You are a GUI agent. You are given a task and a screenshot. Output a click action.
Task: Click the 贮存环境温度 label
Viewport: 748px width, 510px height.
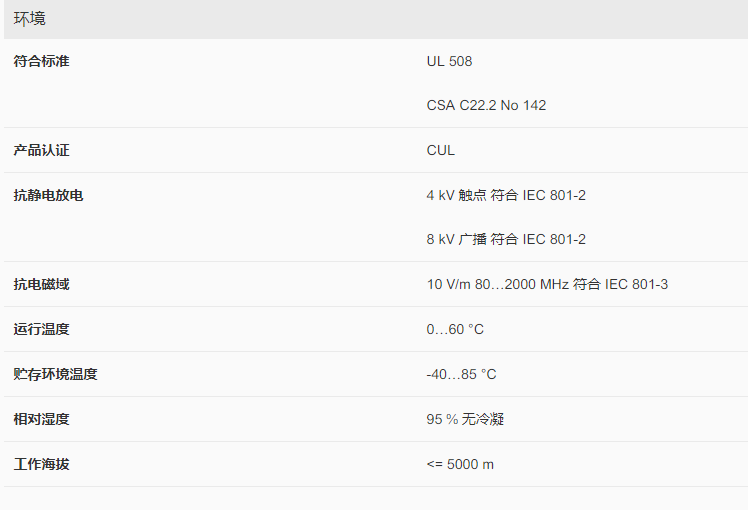55,374
